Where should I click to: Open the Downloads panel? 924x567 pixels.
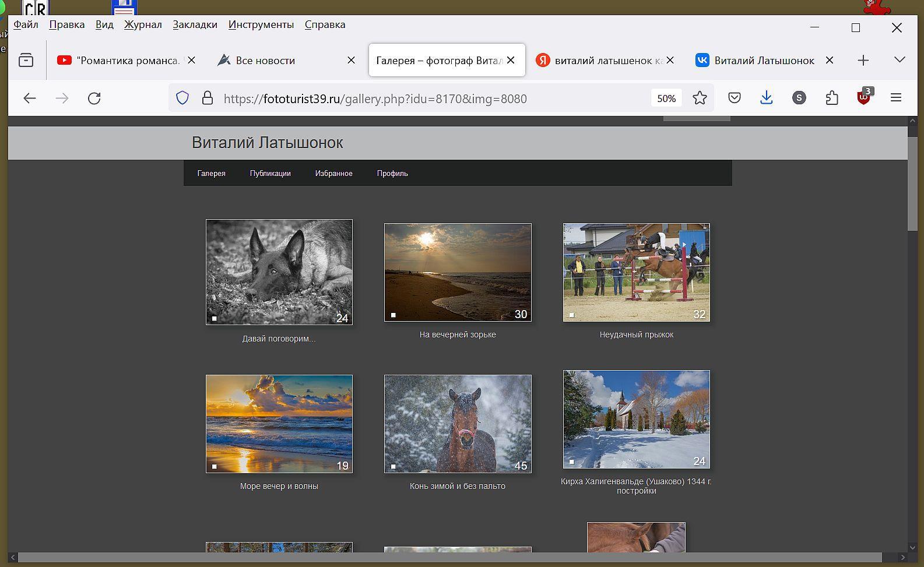(767, 98)
